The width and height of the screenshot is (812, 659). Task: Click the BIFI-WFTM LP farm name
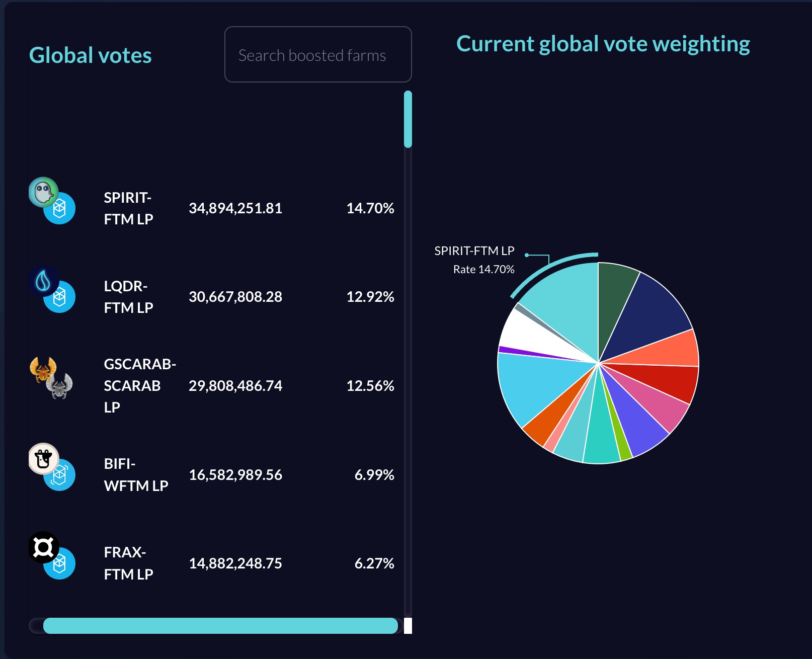[136, 474]
